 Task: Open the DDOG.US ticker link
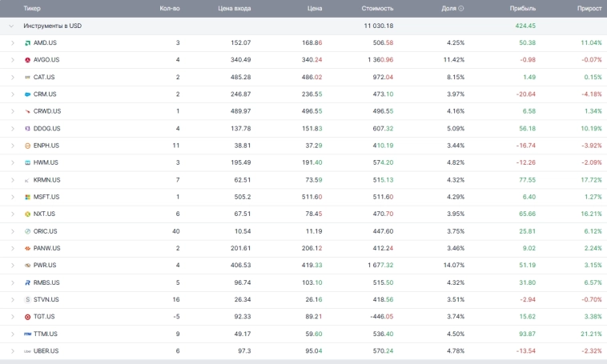46,128
